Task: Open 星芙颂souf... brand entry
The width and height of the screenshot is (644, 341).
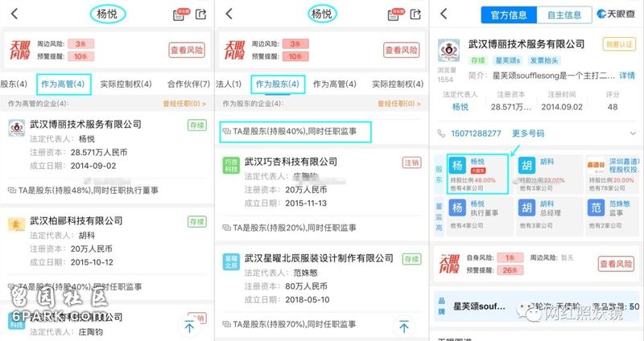Action: pyautogui.click(x=479, y=306)
